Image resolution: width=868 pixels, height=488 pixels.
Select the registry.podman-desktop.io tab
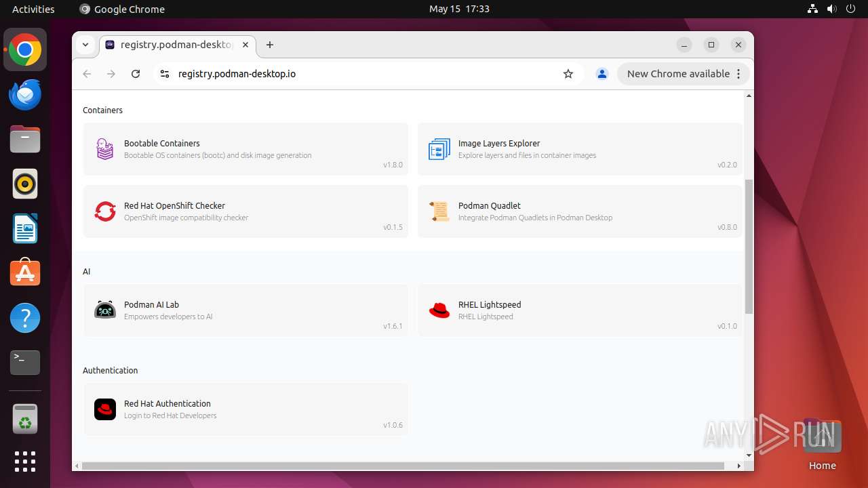(177, 45)
